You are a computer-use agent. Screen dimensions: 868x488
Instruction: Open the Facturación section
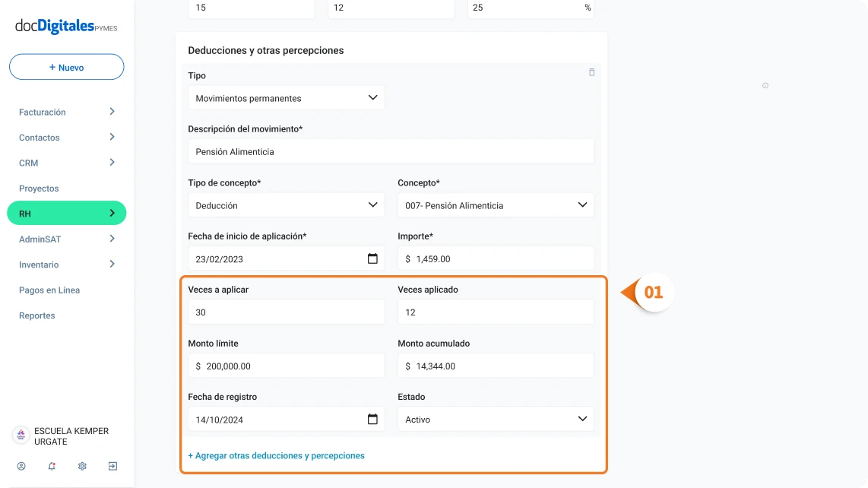42,112
